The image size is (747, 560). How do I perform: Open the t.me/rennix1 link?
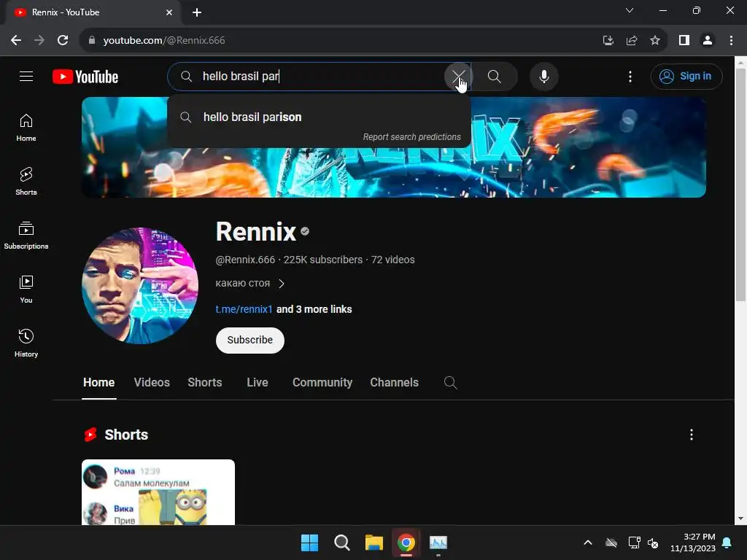244,309
